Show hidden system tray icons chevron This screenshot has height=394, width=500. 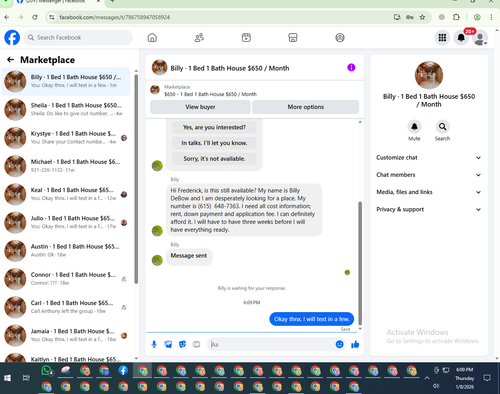pos(427,378)
